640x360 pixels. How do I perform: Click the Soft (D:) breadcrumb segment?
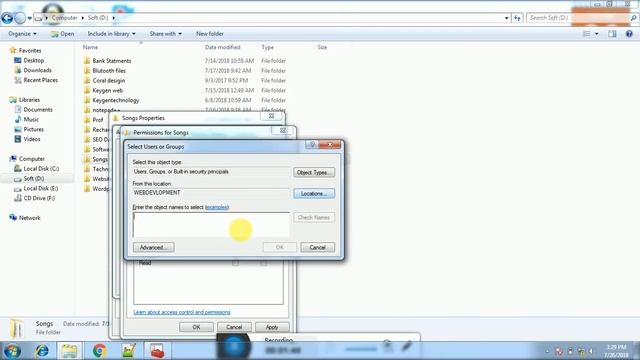pos(98,18)
